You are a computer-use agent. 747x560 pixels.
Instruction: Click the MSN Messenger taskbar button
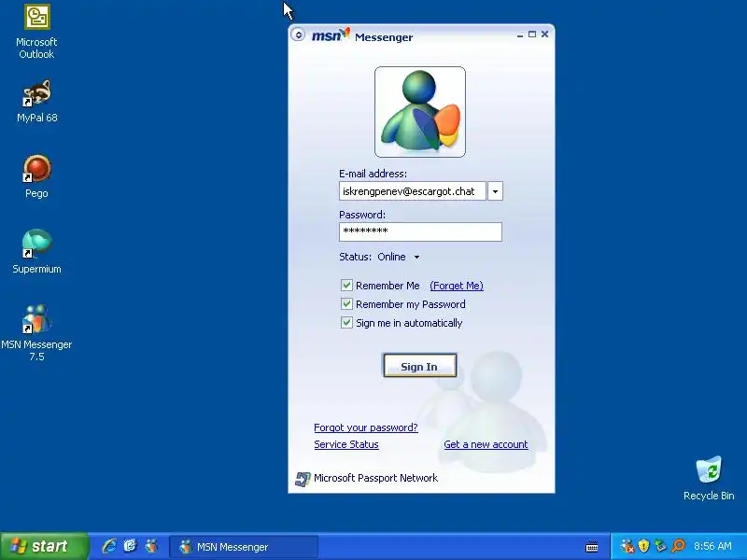[x=244, y=547]
